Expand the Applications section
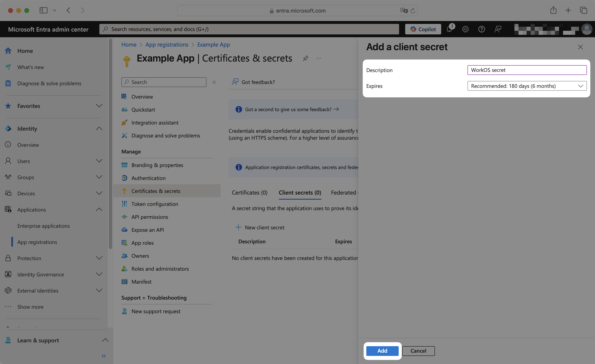The width and height of the screenshot is (595, 364). (99, 209)
